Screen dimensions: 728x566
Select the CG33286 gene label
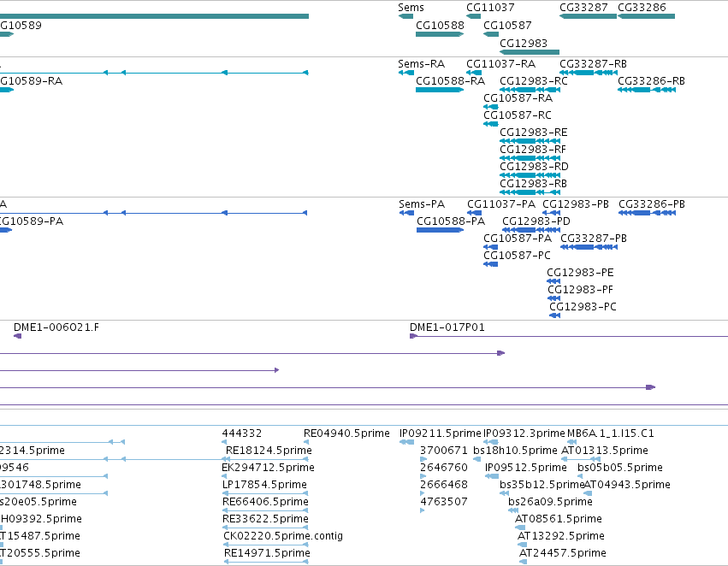642,8
